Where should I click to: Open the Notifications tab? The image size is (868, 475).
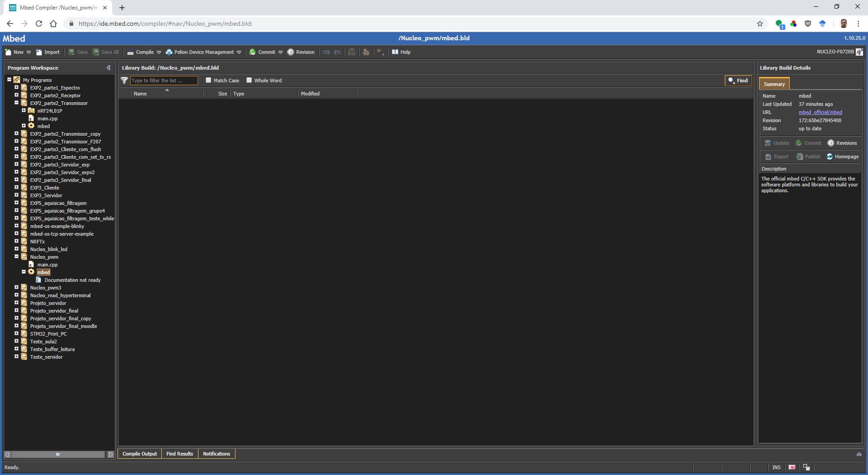click(216, 454)
